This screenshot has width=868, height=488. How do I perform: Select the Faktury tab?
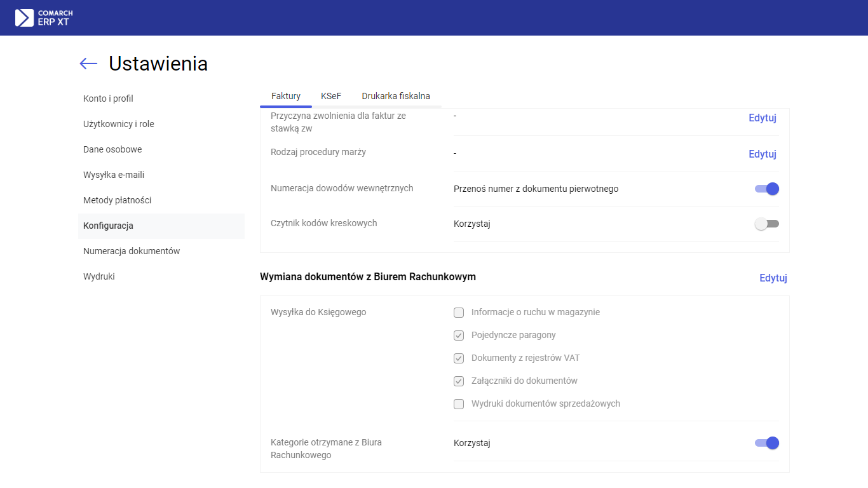coord(286,96)
